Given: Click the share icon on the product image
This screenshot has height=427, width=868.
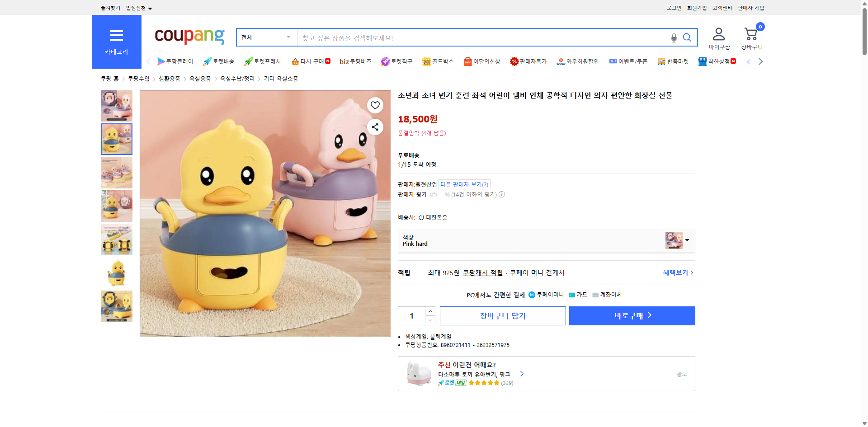Looking at the screenshot, I should click(375, 127).
